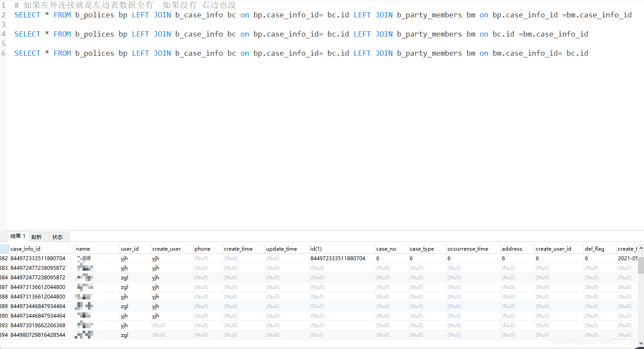Click the create_user column header

[172, 248]
